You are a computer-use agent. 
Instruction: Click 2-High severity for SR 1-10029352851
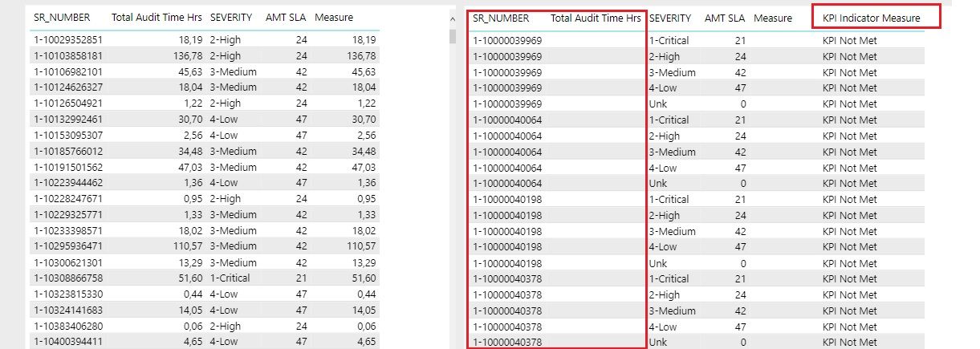pyautogui.click(x=225, y=40)
